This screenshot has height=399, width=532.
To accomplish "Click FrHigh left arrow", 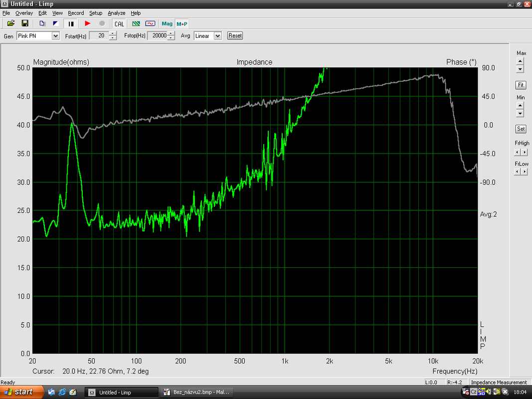I will [518, 152].
